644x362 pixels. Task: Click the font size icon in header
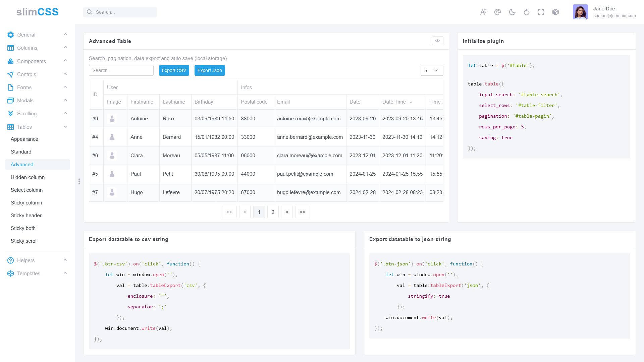tap(483, 12)
